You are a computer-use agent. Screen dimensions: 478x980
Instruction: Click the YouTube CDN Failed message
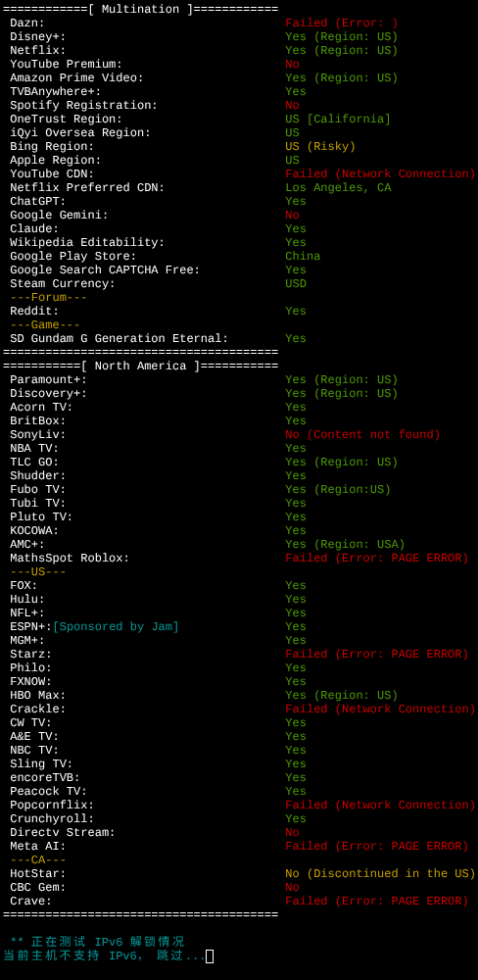pyautogui.click(x=380, y=173)
